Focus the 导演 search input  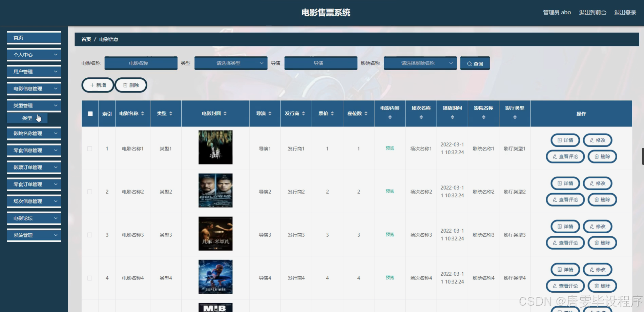[321, 63]
